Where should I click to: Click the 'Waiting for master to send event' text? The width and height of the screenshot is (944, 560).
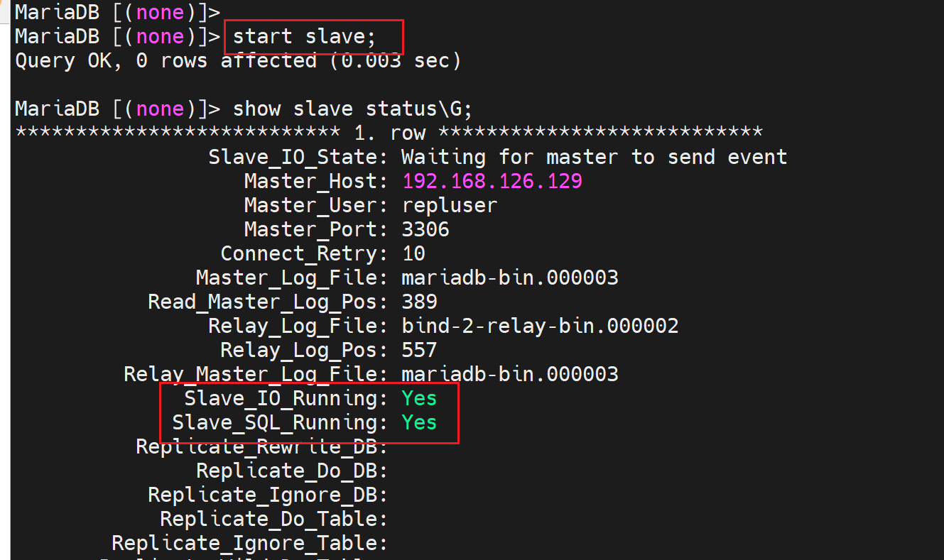(x=594, y=157)
